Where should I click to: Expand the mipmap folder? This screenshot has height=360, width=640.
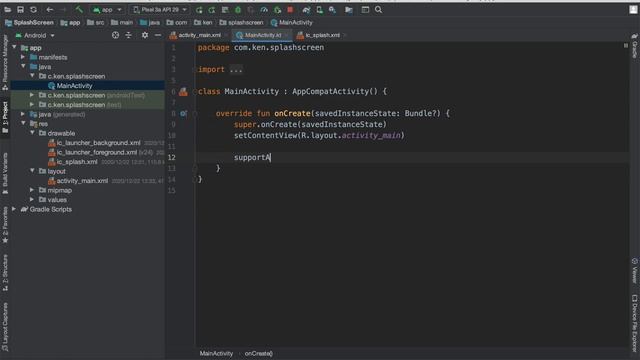pyautogui.click(x=32, y=190)
